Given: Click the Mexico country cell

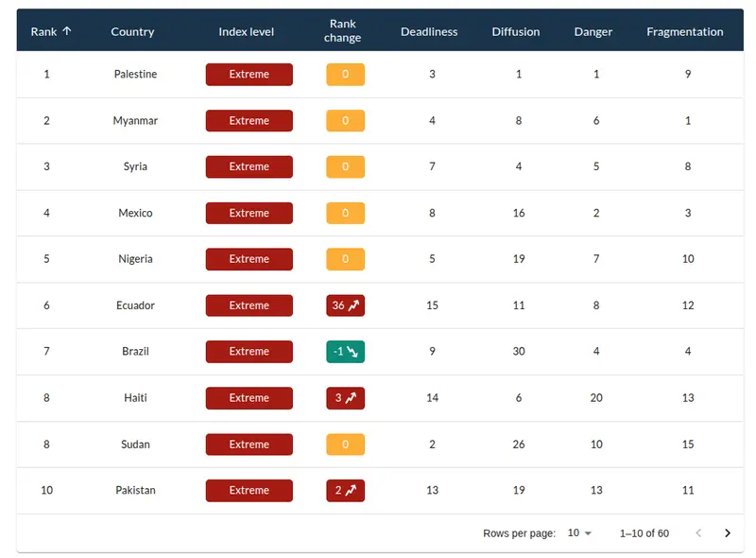Looking at the screenshot, I should (x=135, y=213).
